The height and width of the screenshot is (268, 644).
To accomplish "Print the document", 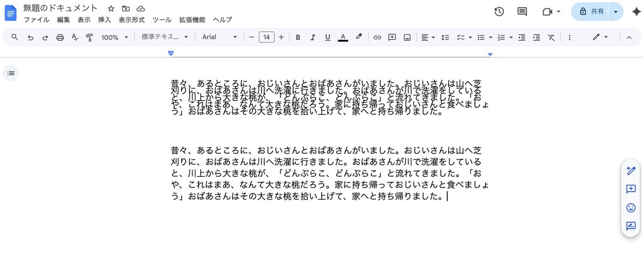I will pos(60,38).
